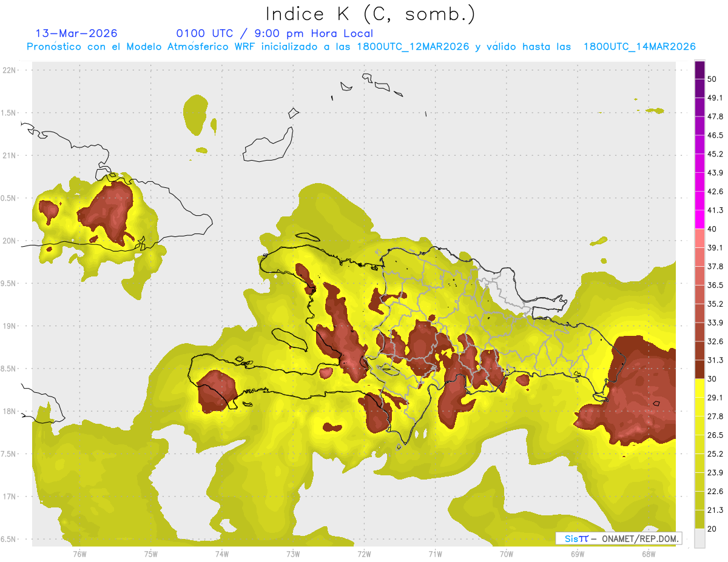Click the longitude axis label "74W"
The width and height of the screenshot is (728, 562).
click(222, 554)
